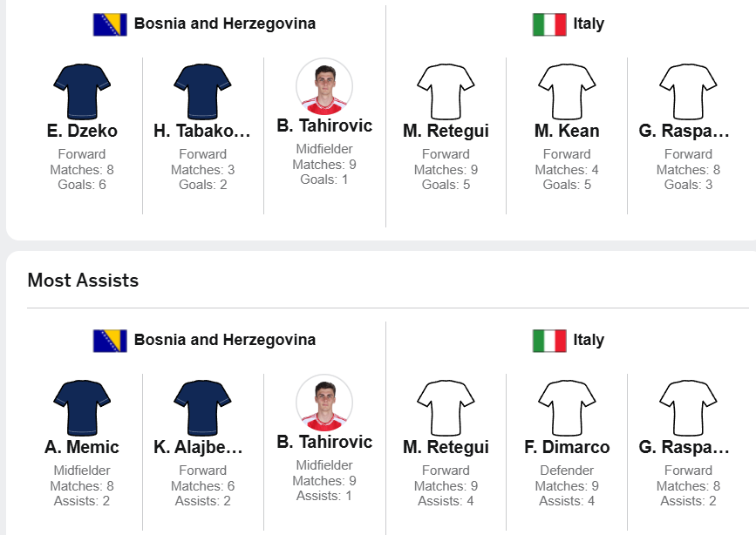Click H. Tabako... navy jersey icon
Image resolution: width=756 pixels, height=535 pixels.
pyautogui.click(x=202, y=89)
